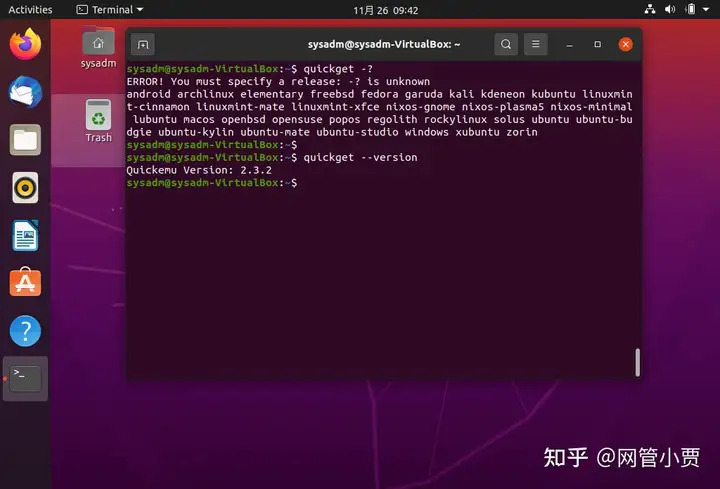Click the battery status icon

tap(690, 9)
